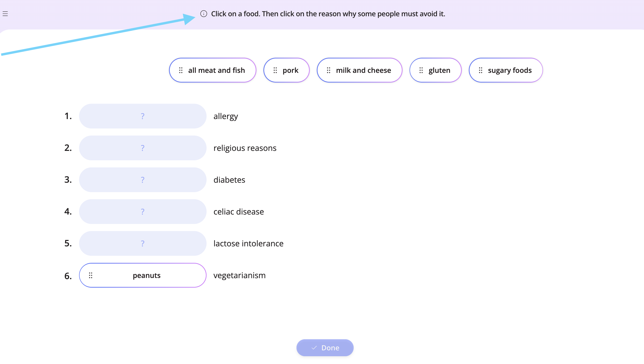Click drag handle on the gluten chip
The height and width of the screenshot is (364, 644).
pos(421,70)
